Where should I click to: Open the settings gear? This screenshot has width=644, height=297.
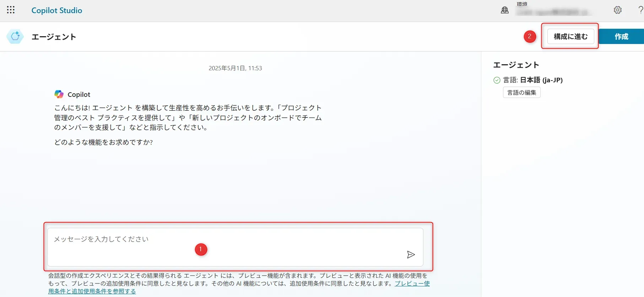[x=618, y=10]
